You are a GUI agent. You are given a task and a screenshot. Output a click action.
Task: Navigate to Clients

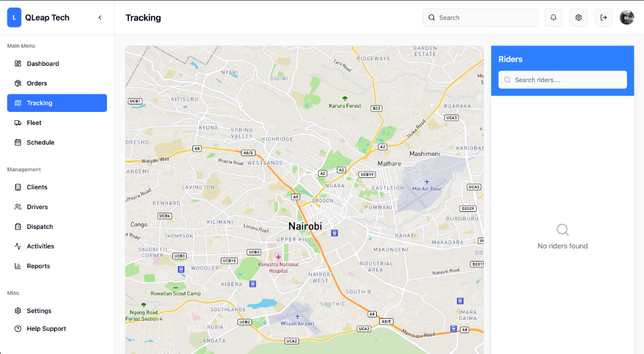click(36, 187)
